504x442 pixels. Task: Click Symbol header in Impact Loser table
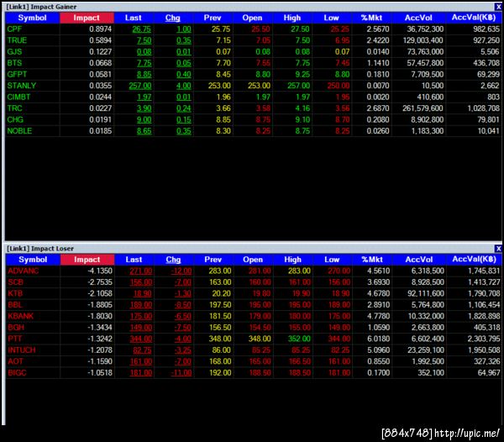click(x=33, y=260)
